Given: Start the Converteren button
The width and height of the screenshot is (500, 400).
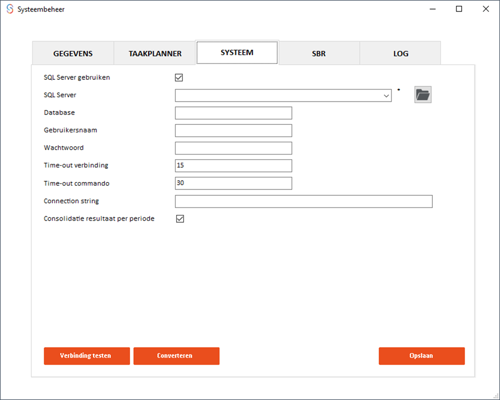Looking at the screenshot, I should tap(176, 356).
